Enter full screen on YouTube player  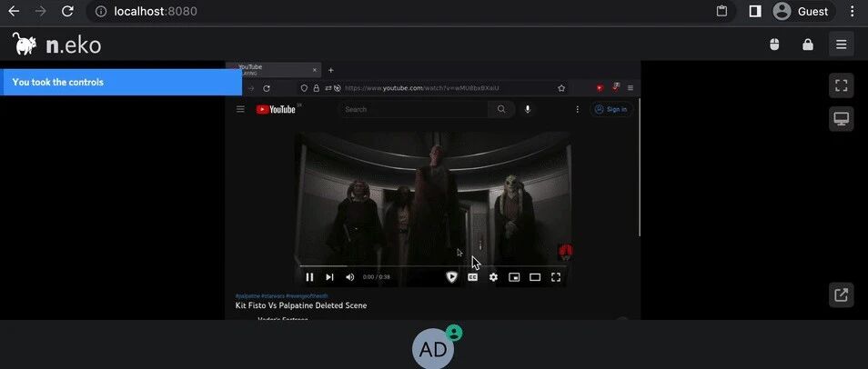pyautogui.click(x=556, y=277)
